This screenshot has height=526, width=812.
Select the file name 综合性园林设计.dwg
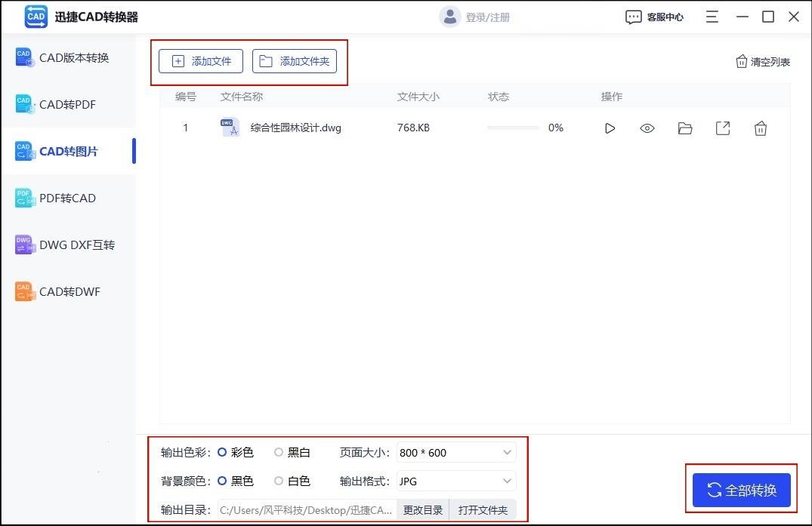[x=295, y=128]
